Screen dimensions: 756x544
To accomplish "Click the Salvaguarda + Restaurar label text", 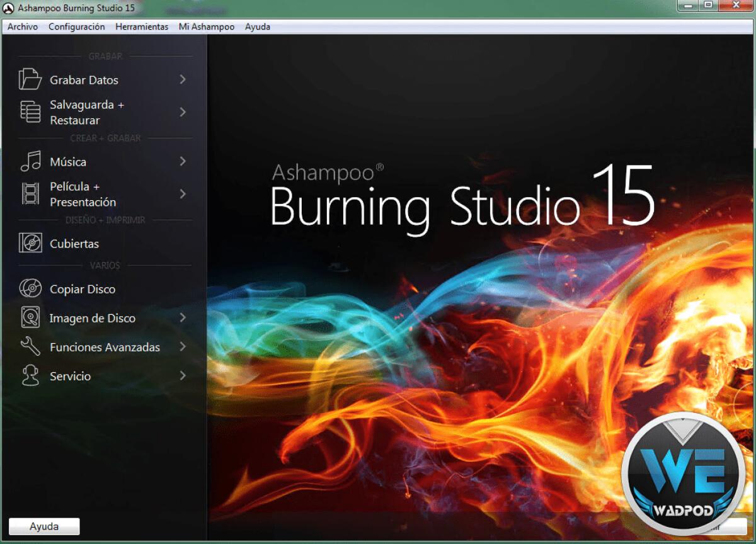I will [87, 111].
